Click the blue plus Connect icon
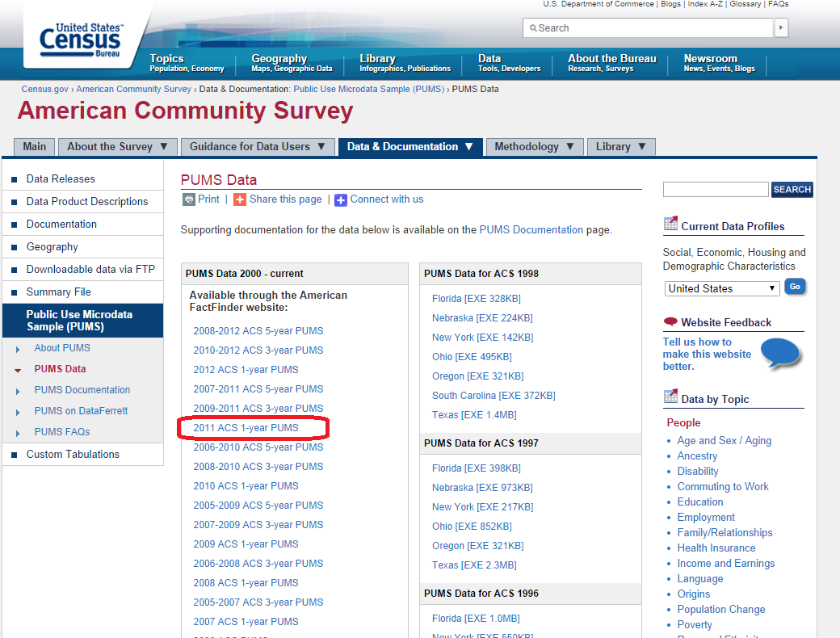 coord(341,199)
